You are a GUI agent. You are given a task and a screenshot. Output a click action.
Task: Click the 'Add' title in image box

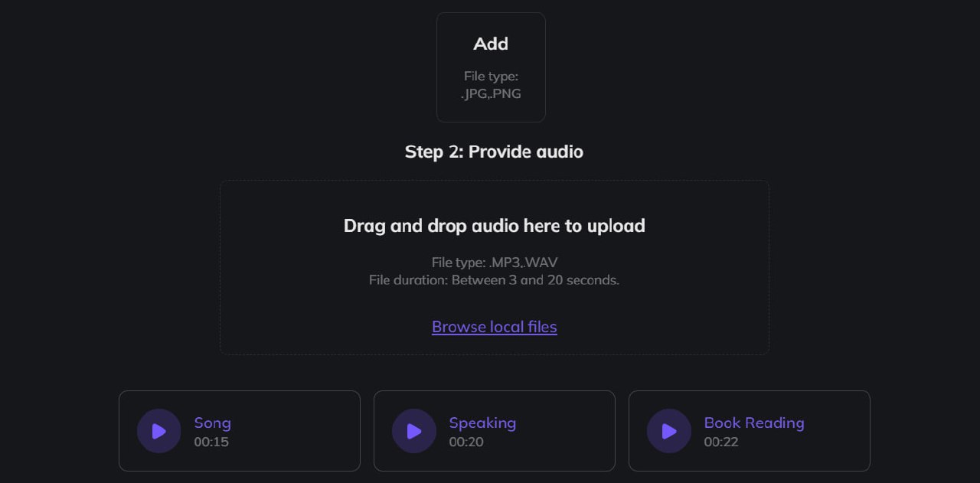491,44
